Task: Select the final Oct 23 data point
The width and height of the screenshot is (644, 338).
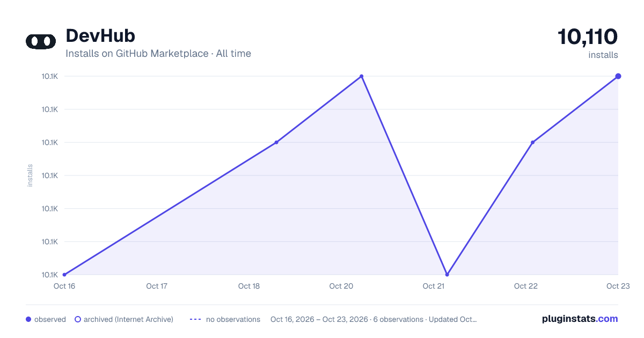Action: (618, 76)
